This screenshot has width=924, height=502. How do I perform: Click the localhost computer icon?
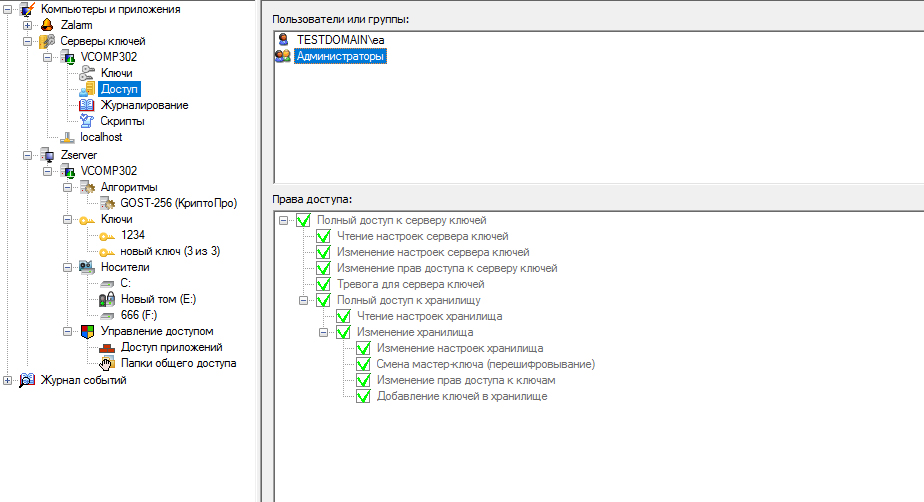pos(67,137)
